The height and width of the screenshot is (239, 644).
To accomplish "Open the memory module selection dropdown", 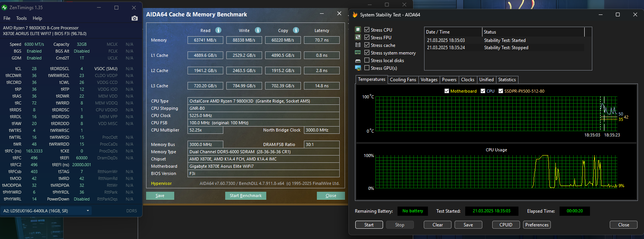I will pos(88,211).
